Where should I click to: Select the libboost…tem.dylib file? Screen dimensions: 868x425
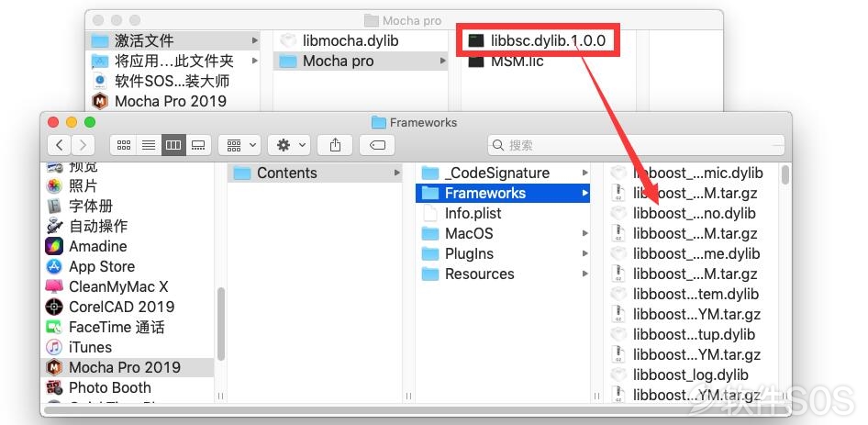[692, 295]
